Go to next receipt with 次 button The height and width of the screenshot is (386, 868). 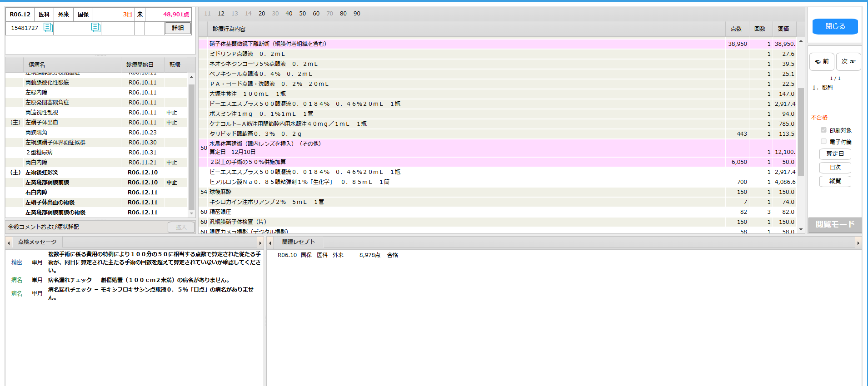848,62
